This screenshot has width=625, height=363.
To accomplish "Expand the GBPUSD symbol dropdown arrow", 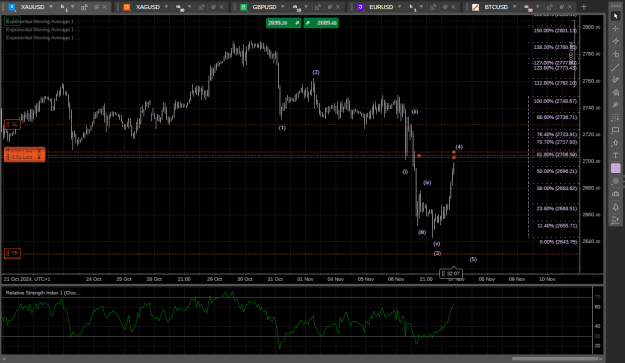I will (283, 7).
